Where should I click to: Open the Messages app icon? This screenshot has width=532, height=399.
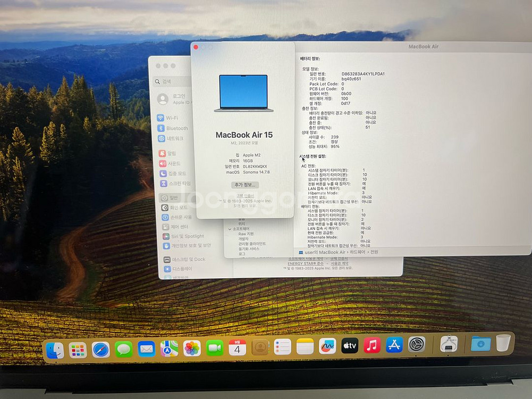123,350
